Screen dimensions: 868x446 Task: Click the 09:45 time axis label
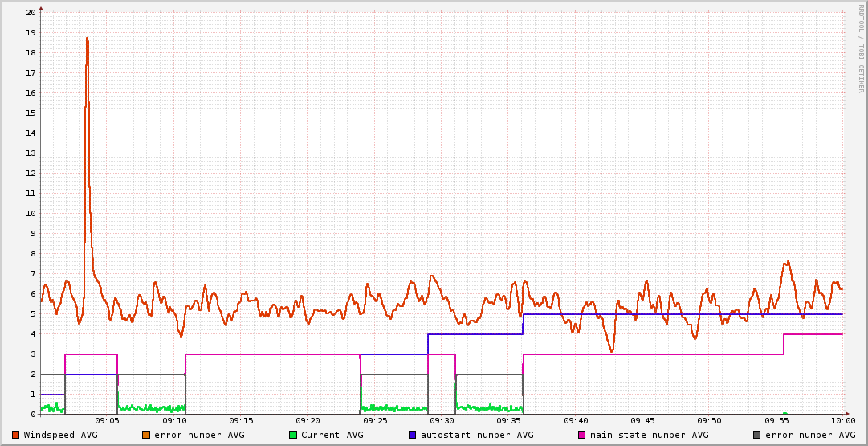pos(642,421)
